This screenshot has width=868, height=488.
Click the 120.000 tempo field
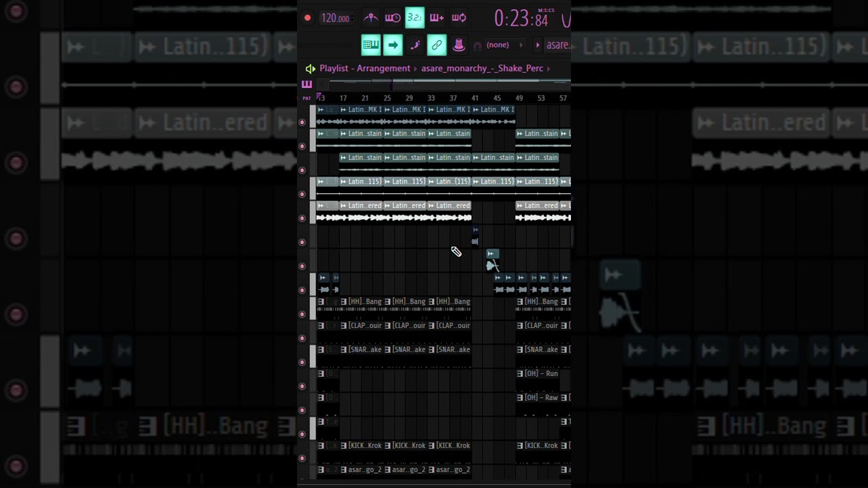[336, 18]
